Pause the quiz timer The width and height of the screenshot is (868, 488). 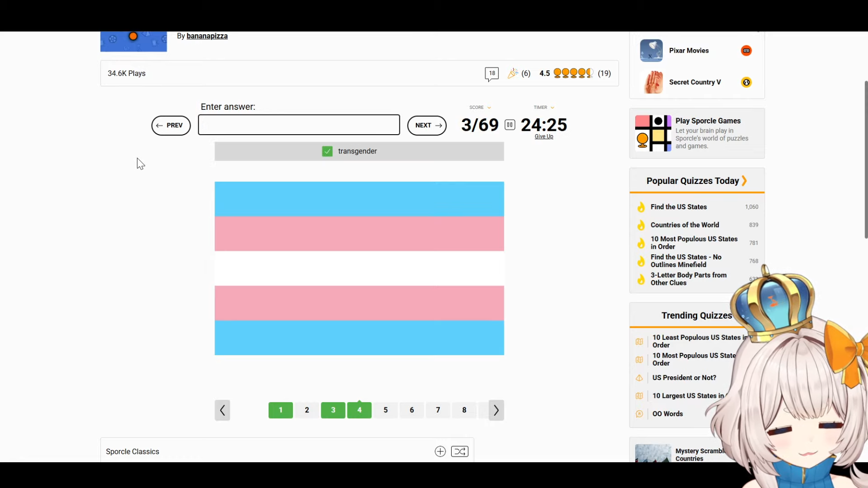pos(510,125)
